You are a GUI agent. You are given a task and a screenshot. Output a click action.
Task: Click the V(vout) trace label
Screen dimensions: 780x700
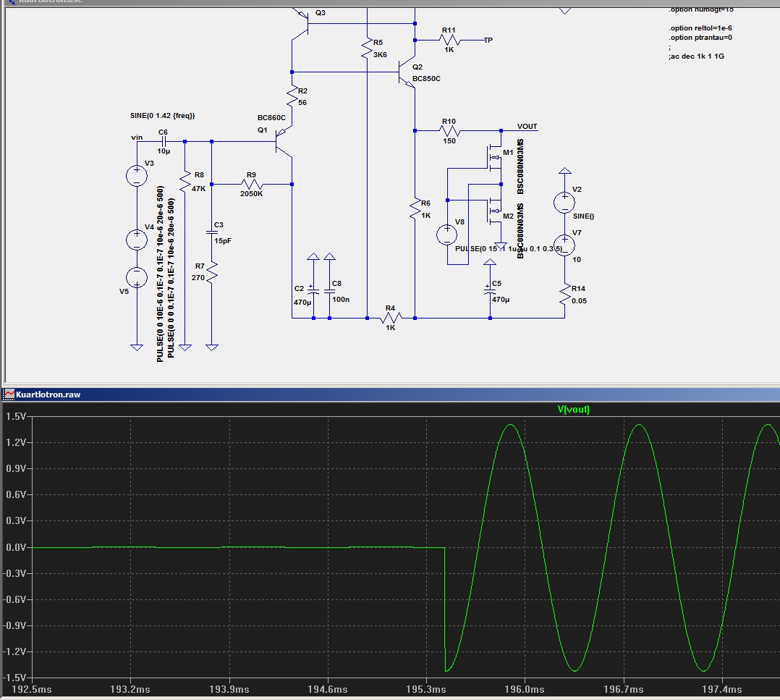(x=574, y=410)
